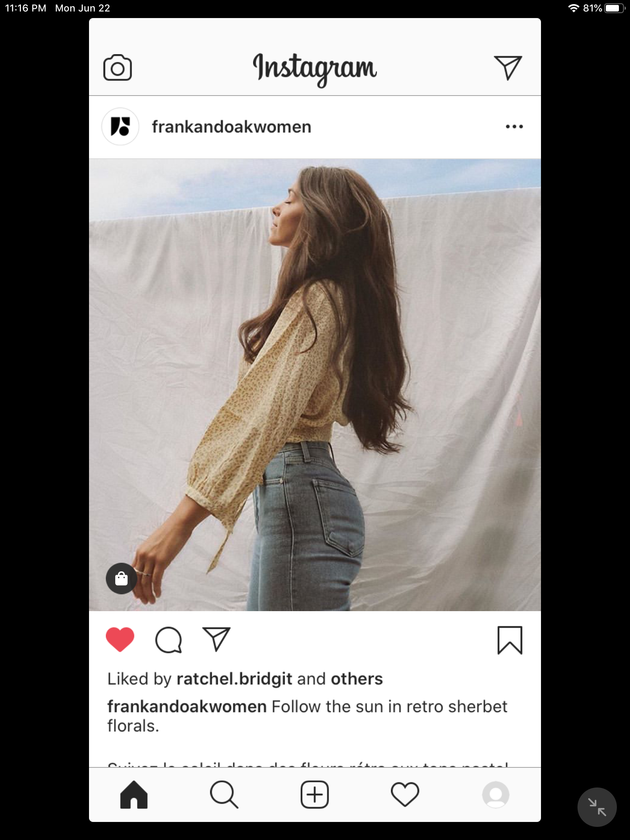Open the post comments bubble icon
Image resolution: width=630 pixels, height=840 pixels.
[x=168, y=639]
